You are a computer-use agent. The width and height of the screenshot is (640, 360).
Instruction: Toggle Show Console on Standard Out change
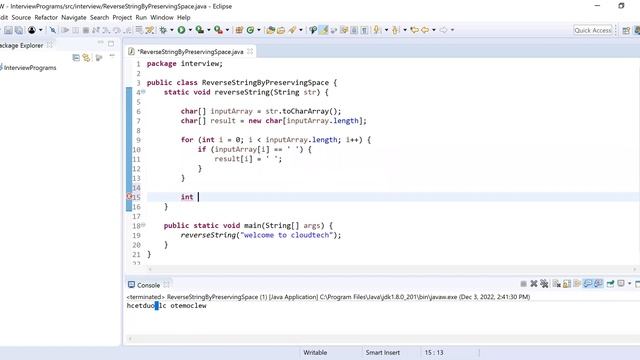coord(588,284)
